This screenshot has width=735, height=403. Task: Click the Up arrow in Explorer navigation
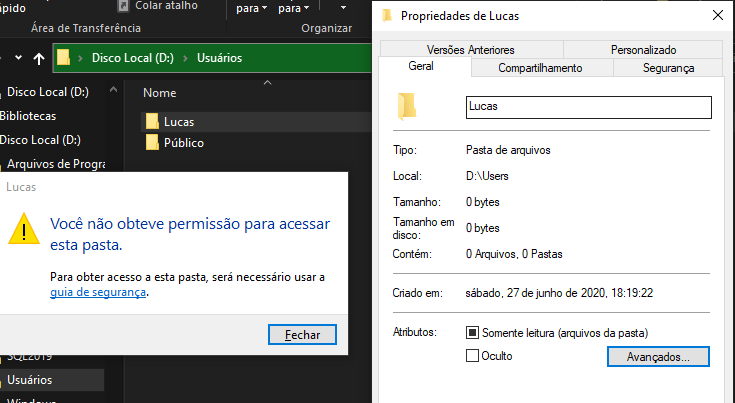pyautogui.click(x=39, y=59)
